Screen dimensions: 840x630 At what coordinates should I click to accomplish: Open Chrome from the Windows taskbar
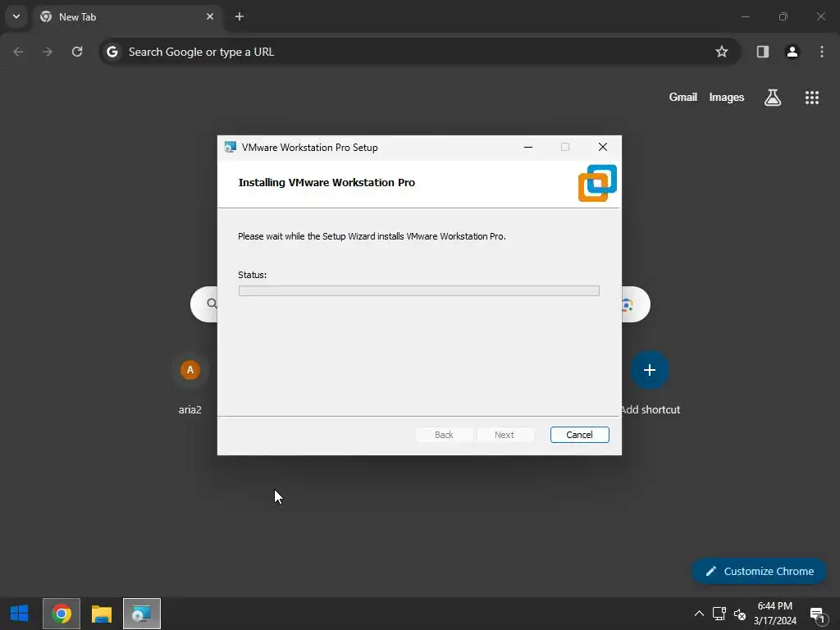point(62,614)
